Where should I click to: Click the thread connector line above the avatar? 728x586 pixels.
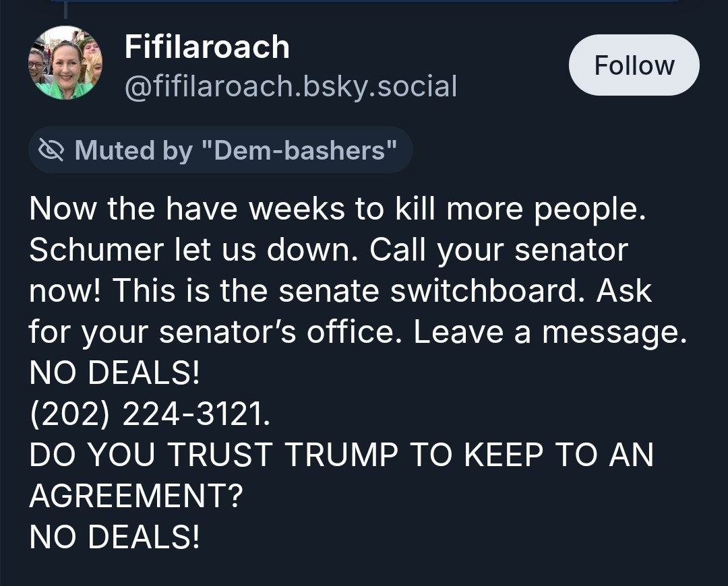point(65,9)
